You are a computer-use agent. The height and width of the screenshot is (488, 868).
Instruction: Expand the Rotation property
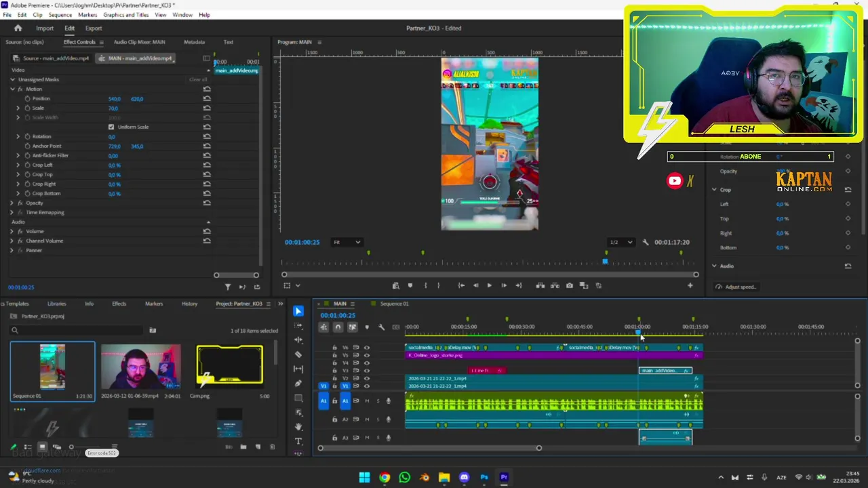(18, 136)
